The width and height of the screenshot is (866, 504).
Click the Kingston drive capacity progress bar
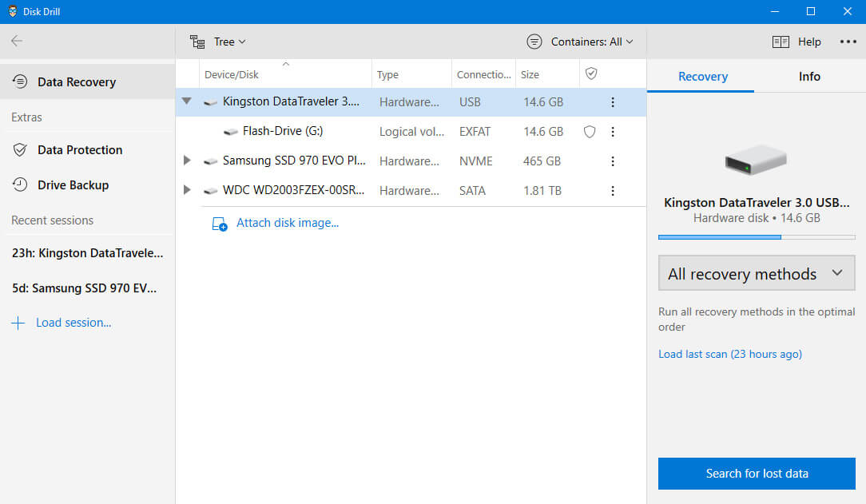756,236
